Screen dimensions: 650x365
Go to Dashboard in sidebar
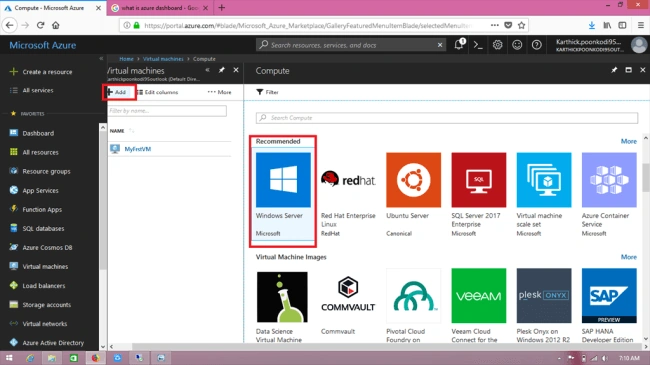pos(32,133)
